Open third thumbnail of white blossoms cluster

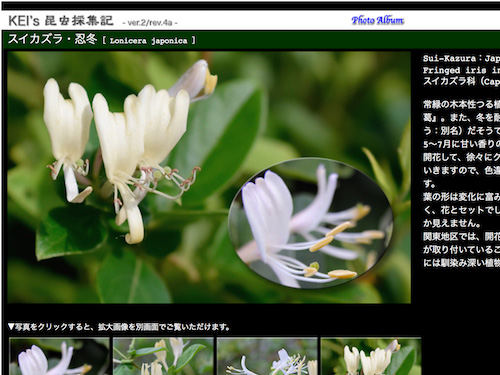[x=267, y=356]
